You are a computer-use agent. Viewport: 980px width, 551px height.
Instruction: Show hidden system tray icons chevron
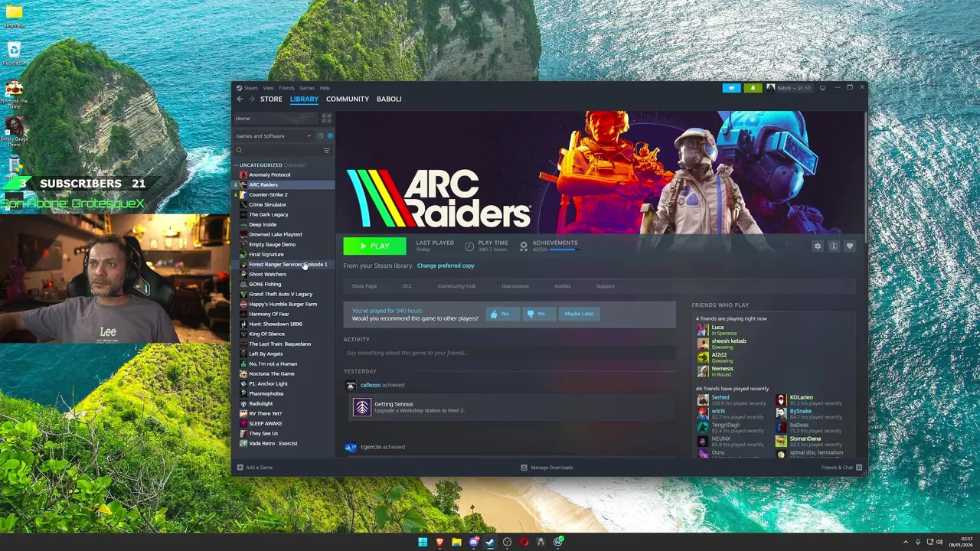pyautogui.click(x=905, y=542)
